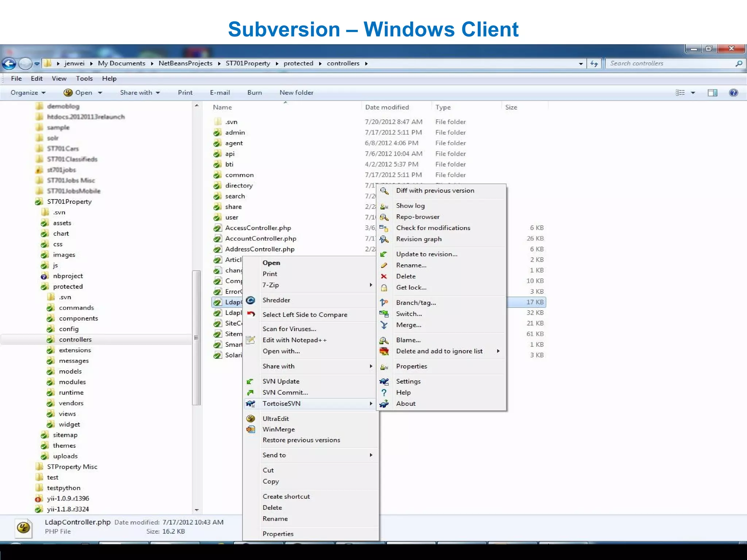Select the admin folder in file list
This screenshot has height=560, width=747.
[x=235, y=132]
